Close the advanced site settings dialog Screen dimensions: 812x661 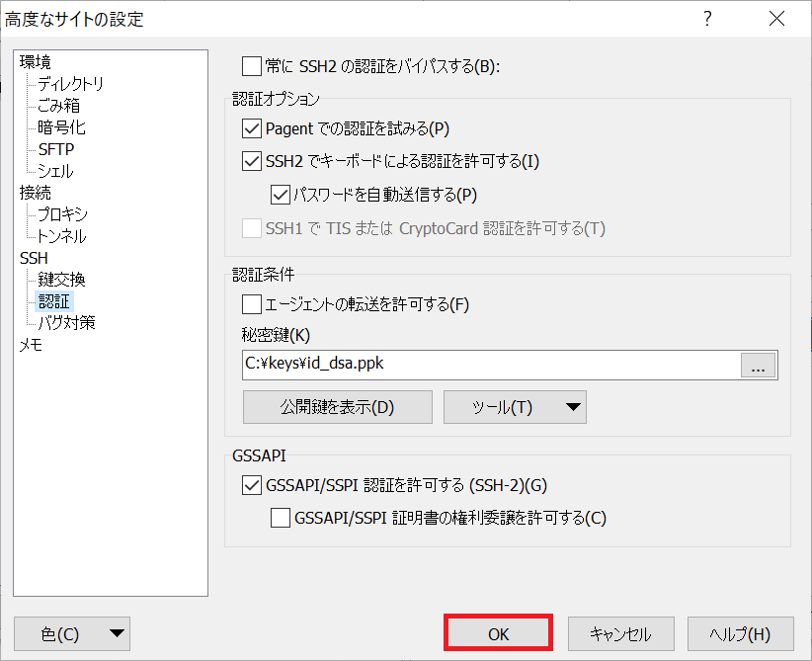point(775,19)
